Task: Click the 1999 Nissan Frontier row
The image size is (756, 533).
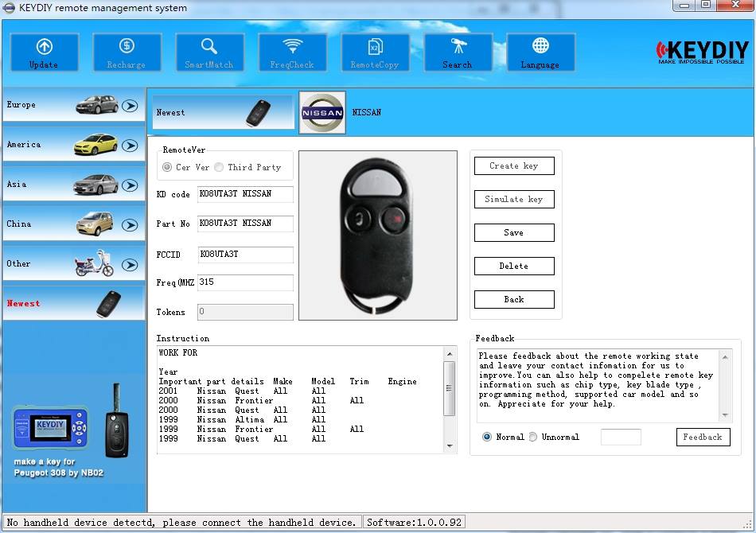Action: pyautogui.click(x=261, y=429)
